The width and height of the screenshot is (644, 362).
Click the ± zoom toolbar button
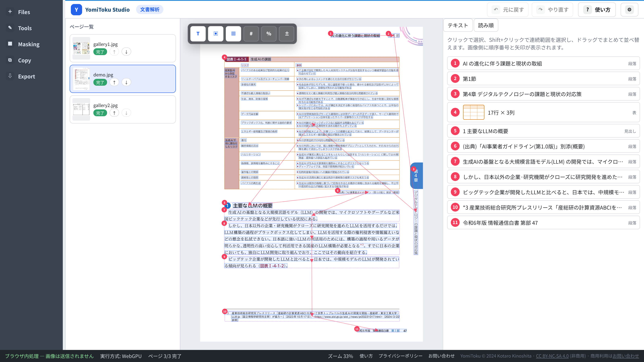click(x=287, y=34)
